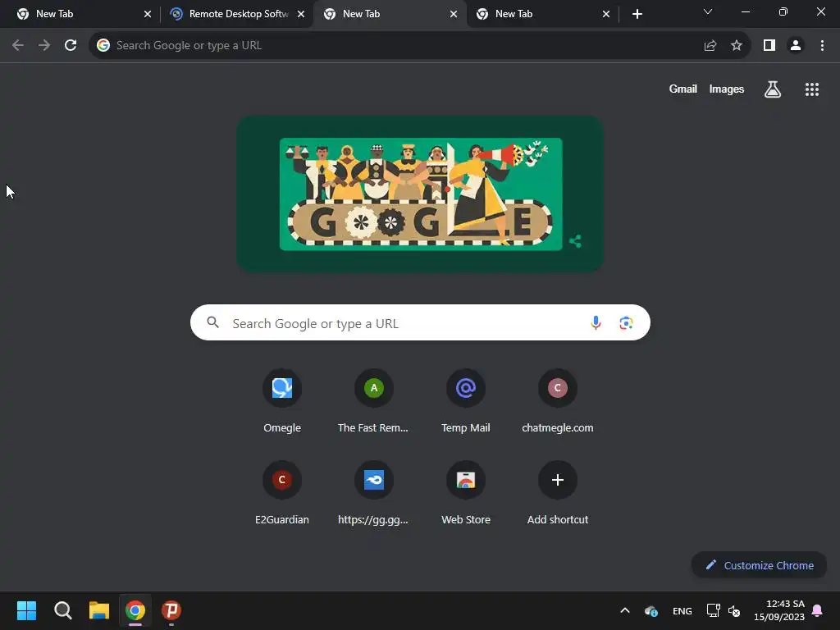
Task: Open the clock showing 12:43 SA
Action: click(779, 610)
